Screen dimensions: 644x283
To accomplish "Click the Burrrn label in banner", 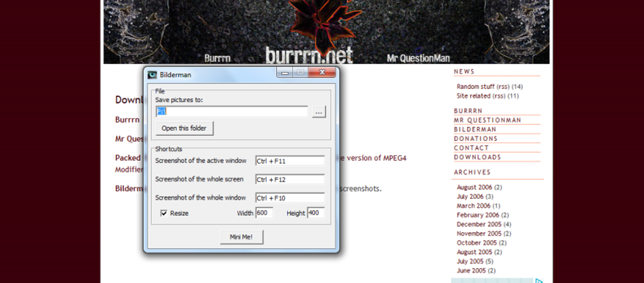I will [x=217, y=58].
